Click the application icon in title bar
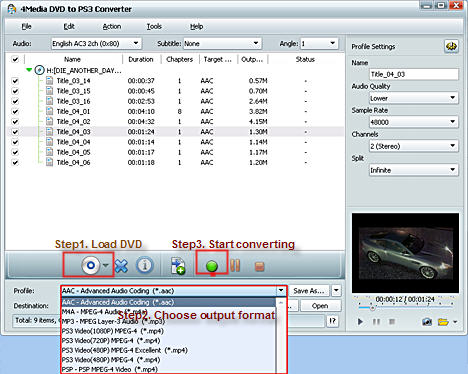Viewport: 468px width, 374px height. 12,9
